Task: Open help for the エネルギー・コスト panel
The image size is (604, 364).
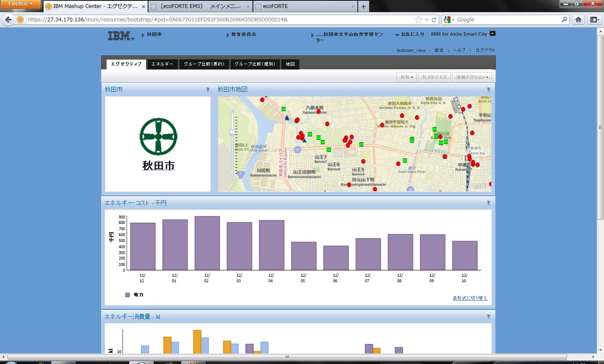Action: [x=488, y=203]
